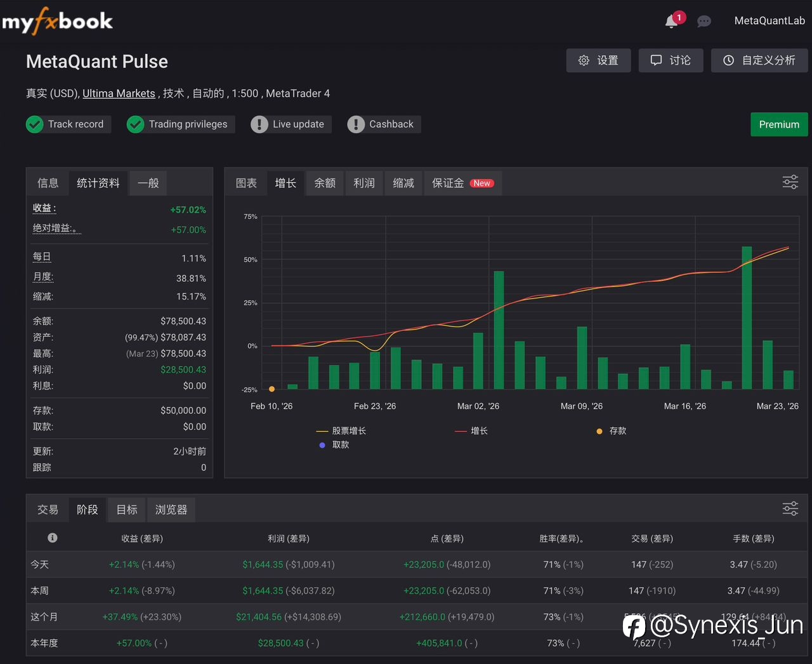Image resolution: width=812 pixels, height=664 pixels.
Task: Click the $21,404.56 monthly profit cell
Action: pos(259,616)
